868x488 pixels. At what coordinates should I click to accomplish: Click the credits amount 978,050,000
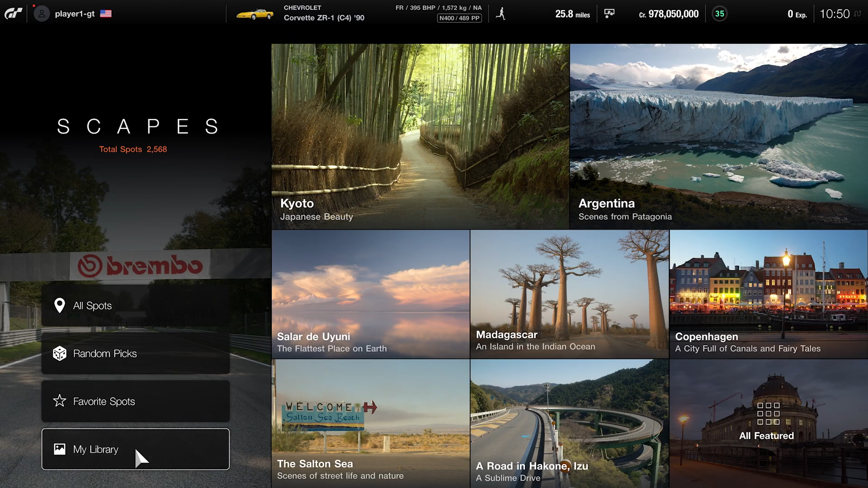[x=669, y=14]
